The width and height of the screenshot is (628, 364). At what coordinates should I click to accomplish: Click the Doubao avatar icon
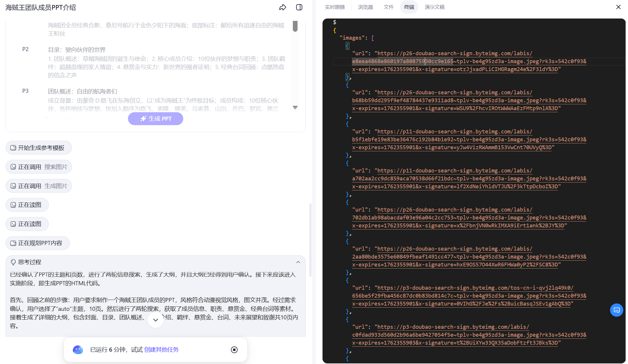point(78,350)
